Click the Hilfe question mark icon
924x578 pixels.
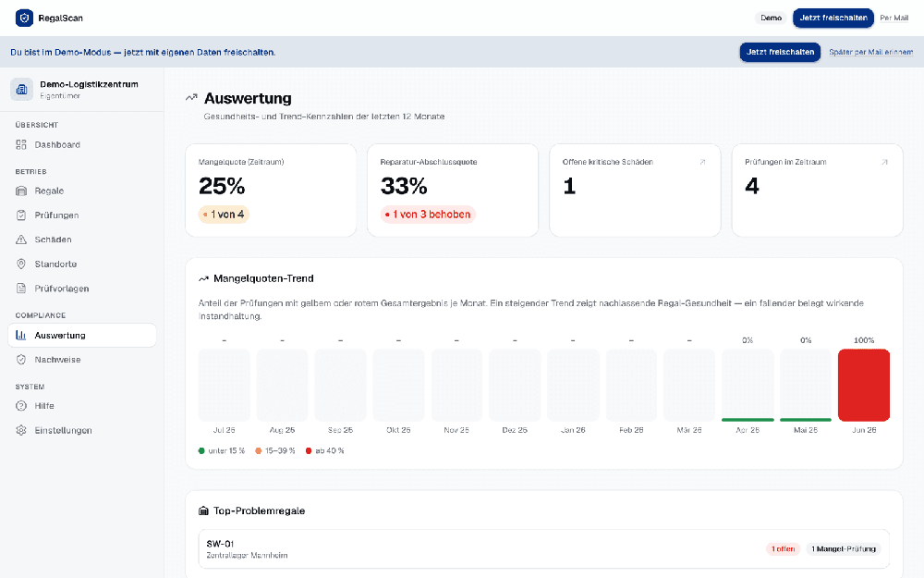[21, 406]
